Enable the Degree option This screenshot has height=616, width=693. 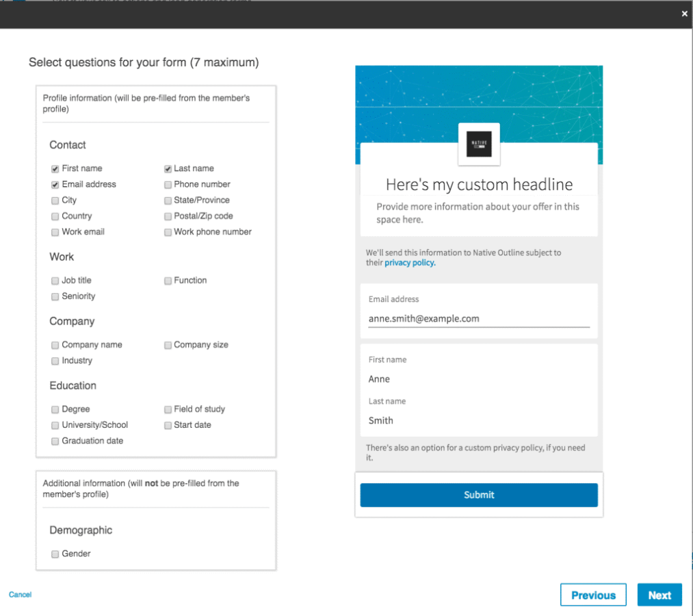point(55,409)
